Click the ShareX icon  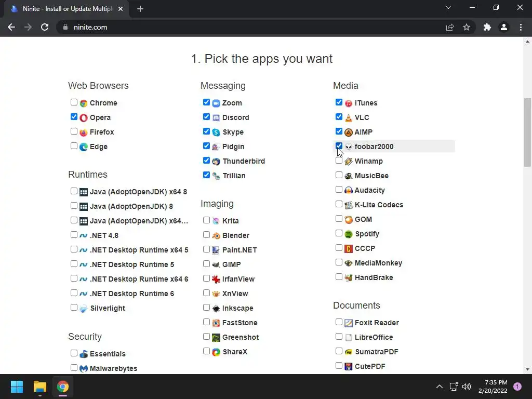[x=216, y=352]
